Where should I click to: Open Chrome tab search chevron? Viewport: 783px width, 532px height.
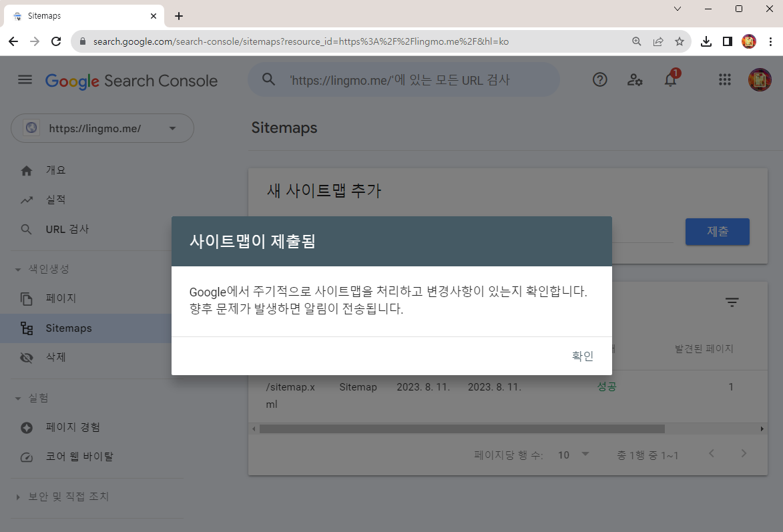click(x=678, y=9)
